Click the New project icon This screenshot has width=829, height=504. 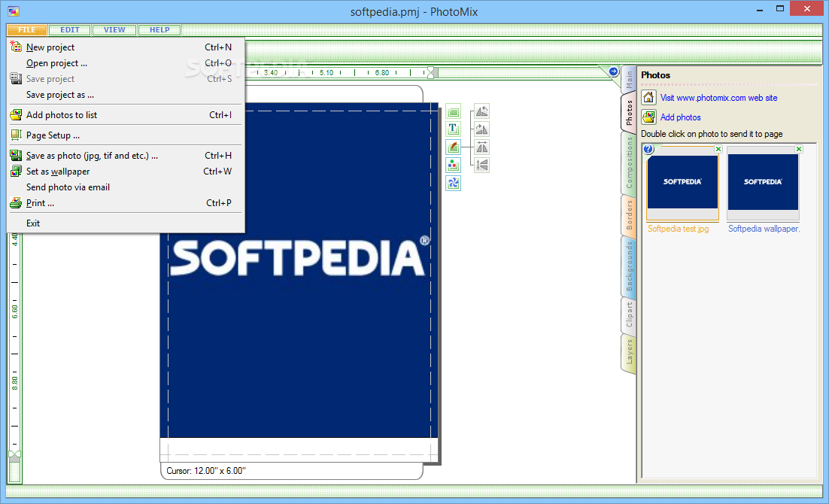16,47
